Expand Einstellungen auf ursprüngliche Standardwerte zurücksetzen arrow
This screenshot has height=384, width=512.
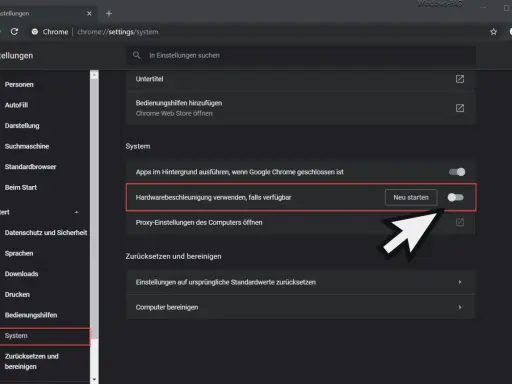coord(460,282)
